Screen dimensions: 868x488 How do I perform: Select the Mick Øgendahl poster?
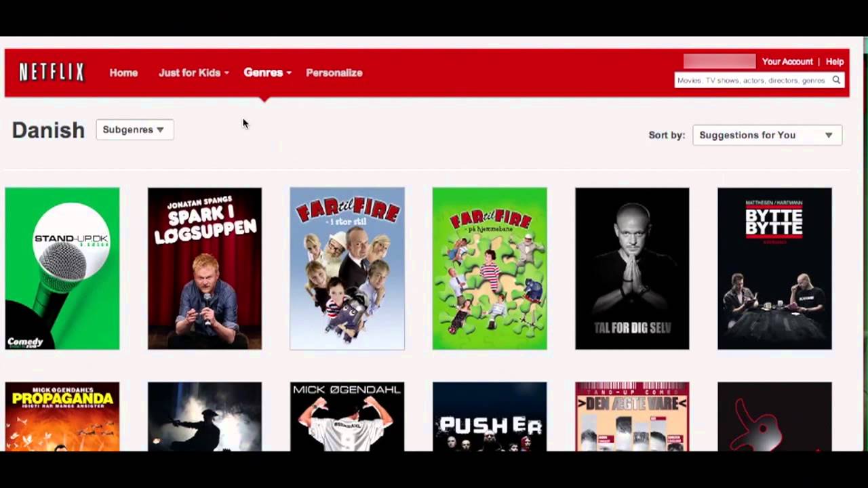[x=347, y=417]
